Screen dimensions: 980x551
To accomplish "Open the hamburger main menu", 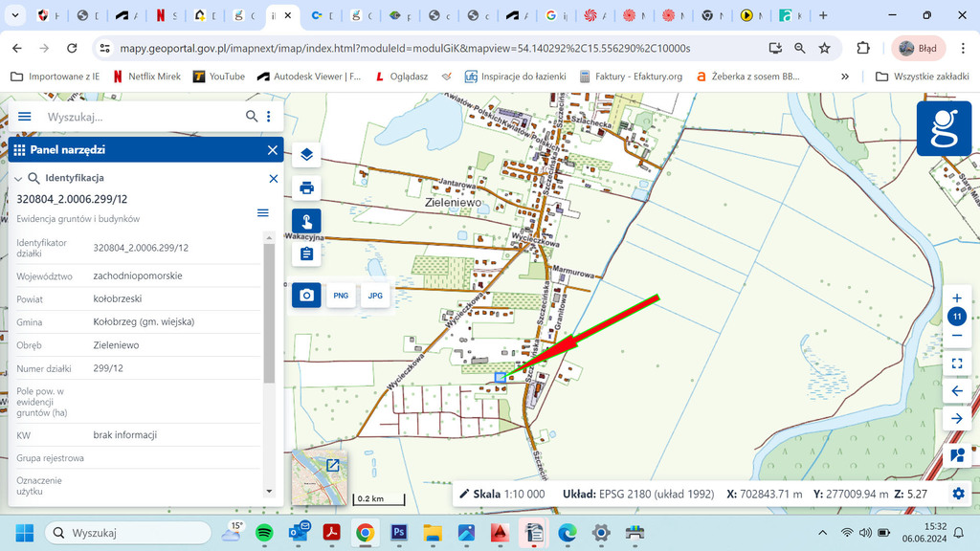I will [25, 117].
